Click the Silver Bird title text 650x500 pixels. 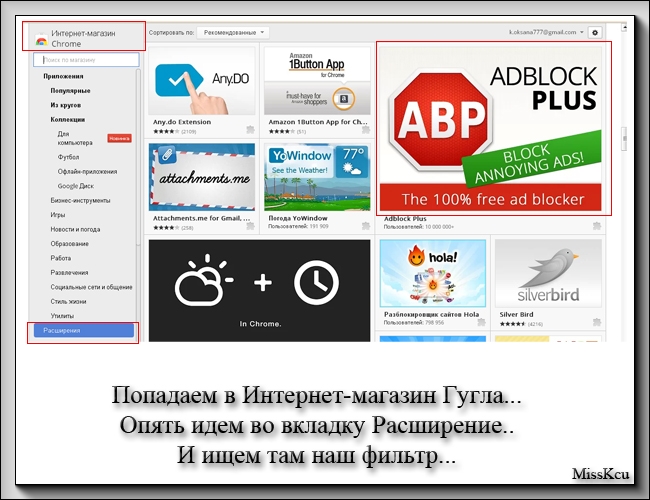[517, 314]
